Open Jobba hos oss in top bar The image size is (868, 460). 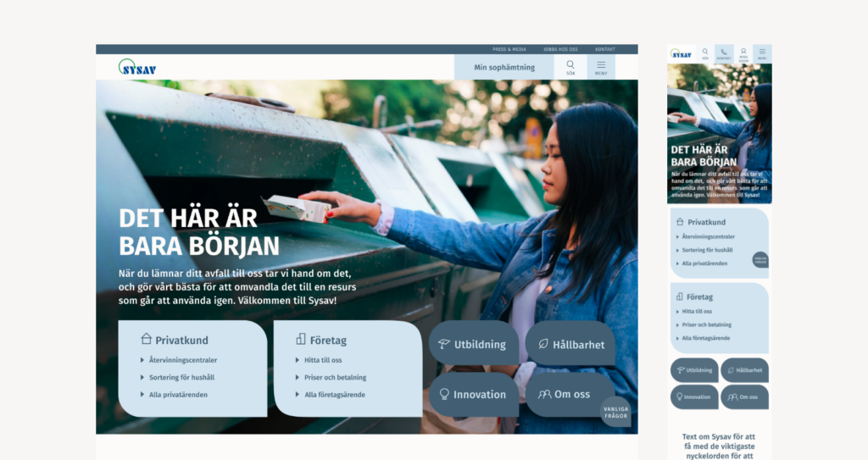[x=560, y=49]
